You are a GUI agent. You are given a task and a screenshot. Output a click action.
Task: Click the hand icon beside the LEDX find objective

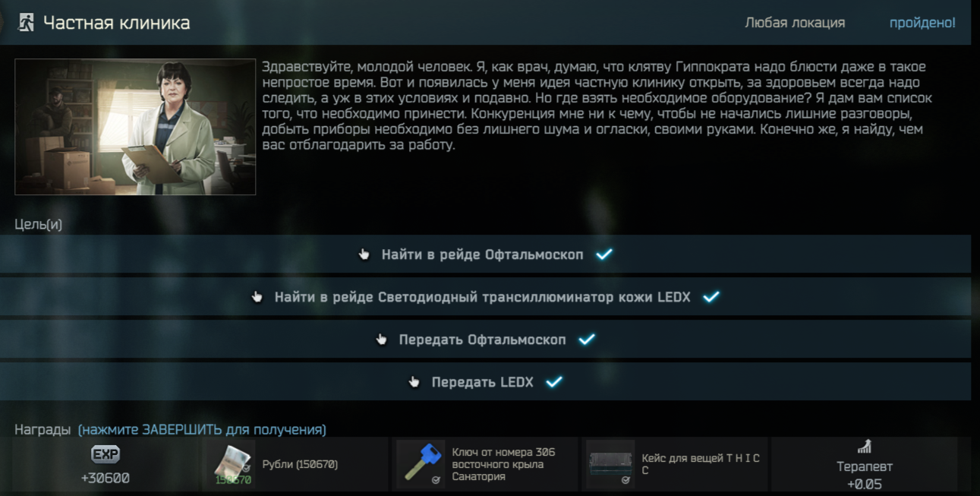click(x=257, y=297)
